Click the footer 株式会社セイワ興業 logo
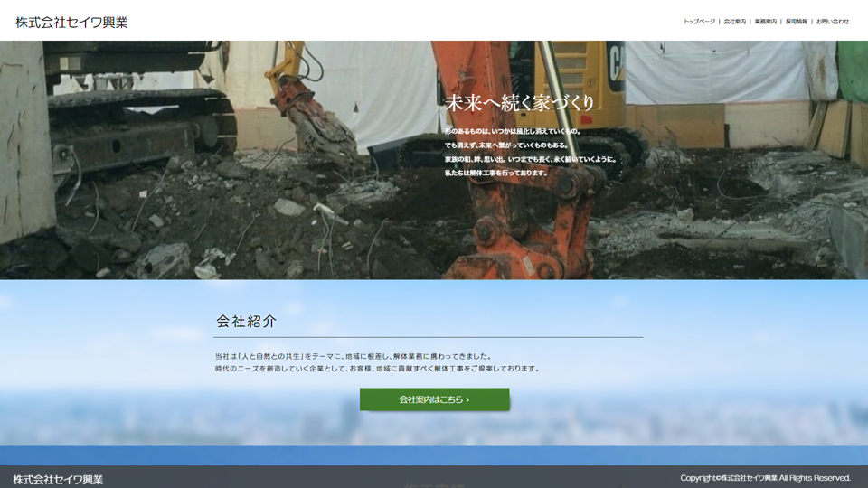Viewport: 868px width, 488px height. tap(58, 479)
